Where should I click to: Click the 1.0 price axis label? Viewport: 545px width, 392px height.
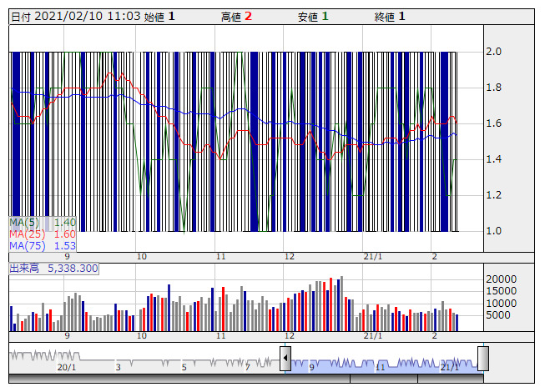[x=494, y=231]
